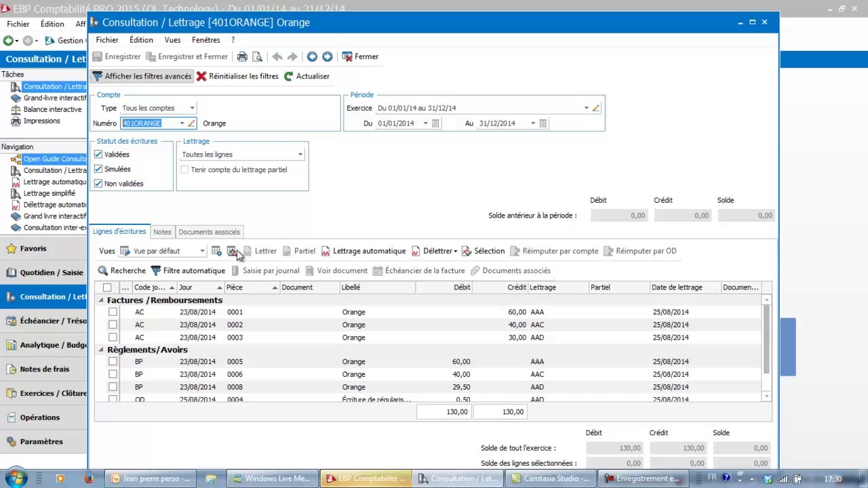Sort the grid by the Crédit column header
Image resolution: width=868 pixels, height=488 pixels.
(500, 287)
